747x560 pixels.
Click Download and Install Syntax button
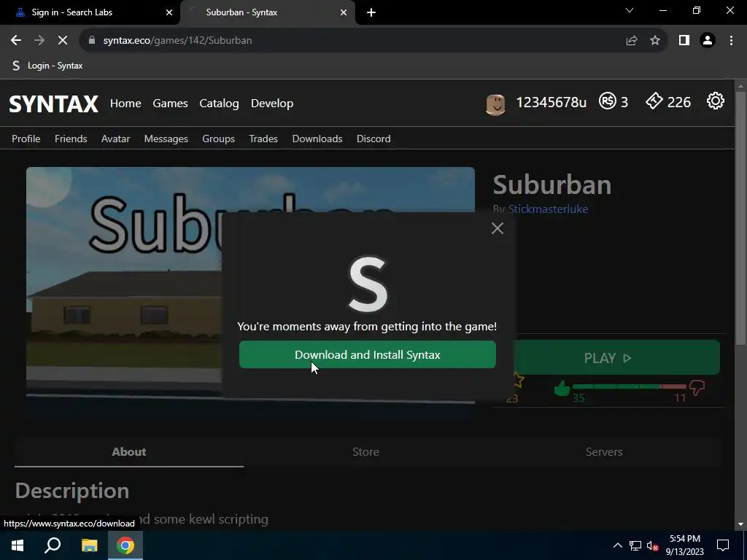pyautogui.click(x=368, y=355)
